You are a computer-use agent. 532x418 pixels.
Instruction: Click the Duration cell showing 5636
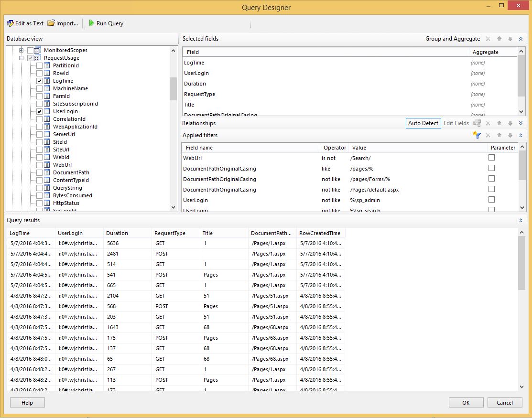[x=127, y=243]
